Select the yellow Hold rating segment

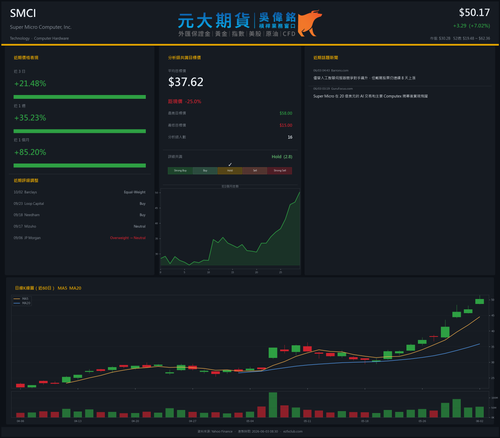tap(230, 171)
